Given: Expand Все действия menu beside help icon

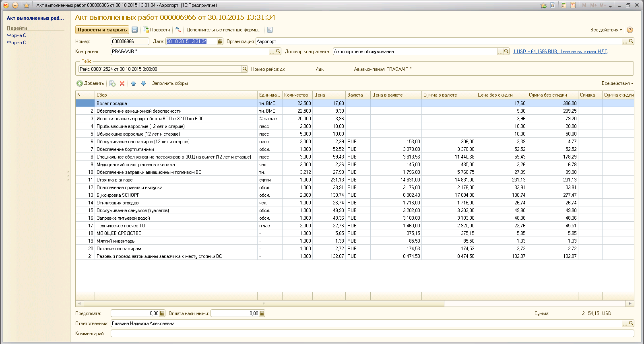Looking at the screenshot, I should 606,30.
